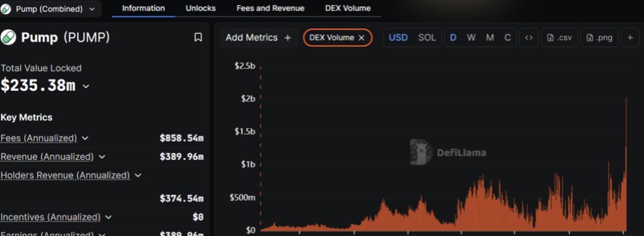The width and height of the screenshot is (644, 236).
Task: Click the Pump pill logo in protocol selector
Action: click(6, 9)
